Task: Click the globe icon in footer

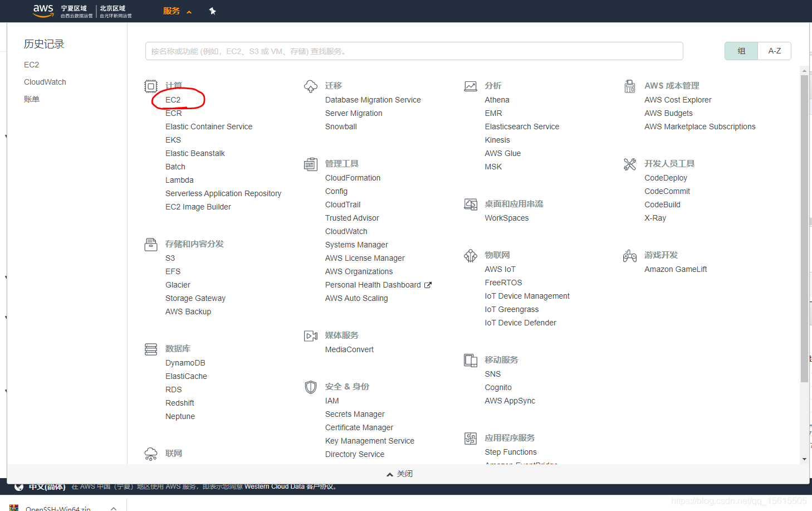Action: (19, 486)
